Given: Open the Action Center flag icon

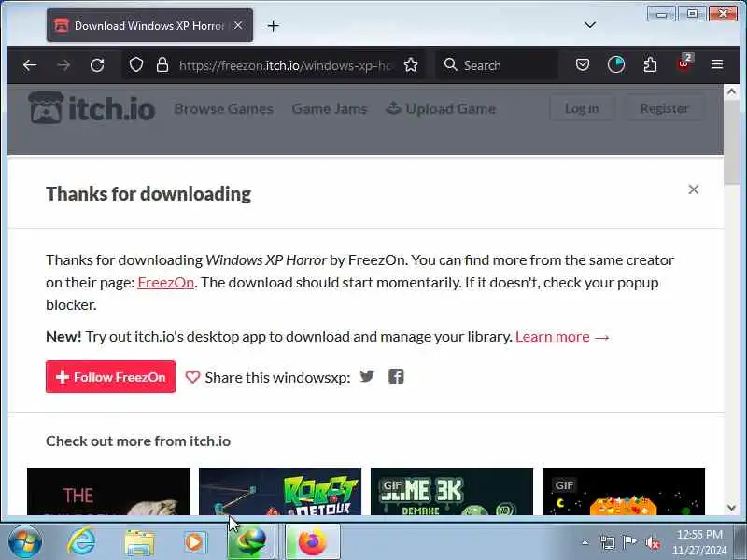Looking at the screenshot, I should [x=629, y=542].
